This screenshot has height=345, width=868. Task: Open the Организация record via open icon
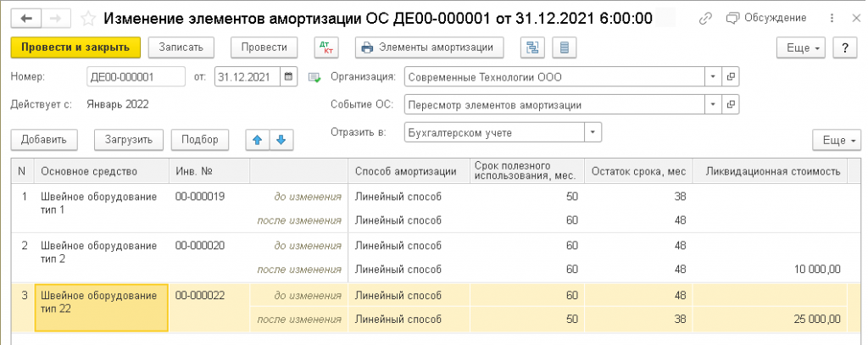(731, 77)
